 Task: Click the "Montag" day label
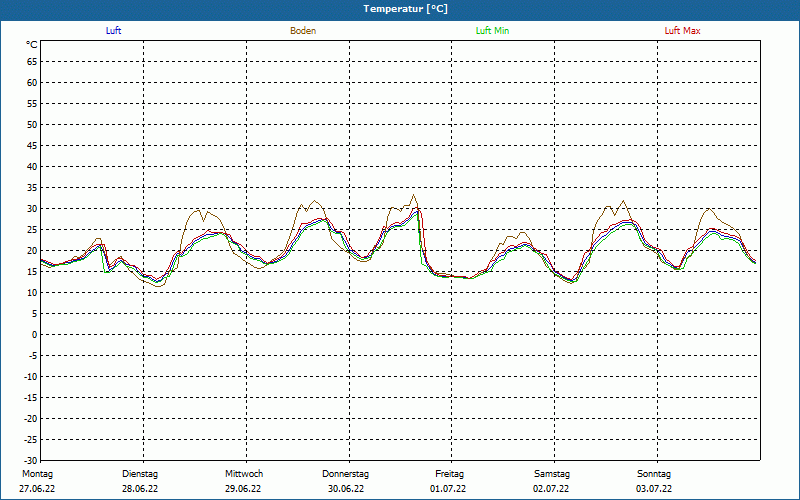click(37, 474)
